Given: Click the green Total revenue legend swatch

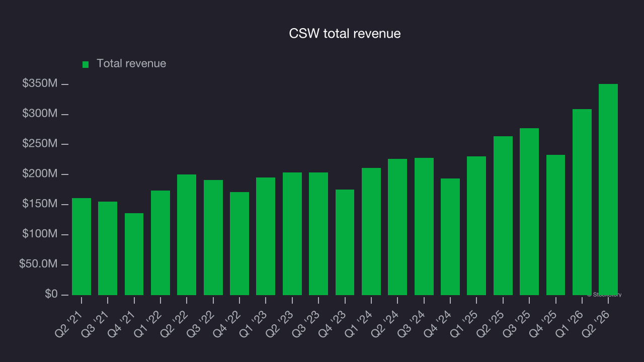Looking at the screenshot, I should coord(86,64).
